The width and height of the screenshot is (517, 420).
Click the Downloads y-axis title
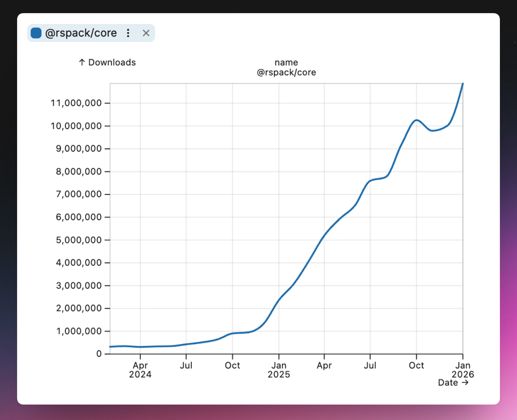pyautogui.click(x=112, y=62)
